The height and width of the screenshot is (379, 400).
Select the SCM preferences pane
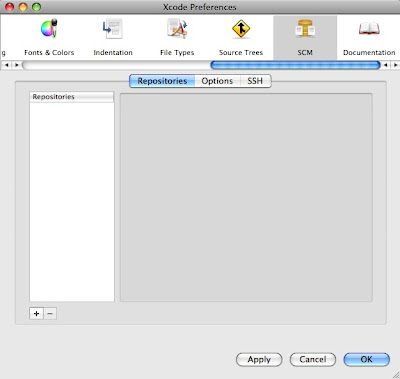tap(305, 37)
